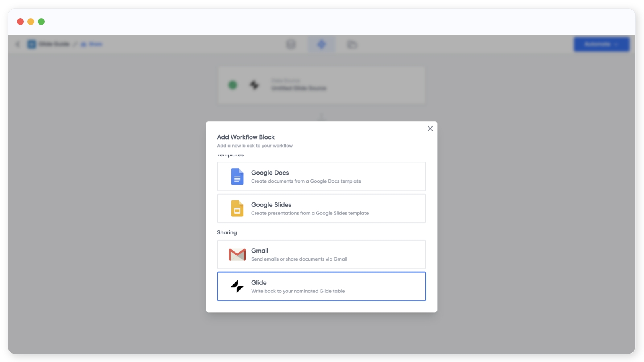Viewport: 644px width, 362px height.
Task: Click the pencil icon beside the project name
Action: coord(75,44)
